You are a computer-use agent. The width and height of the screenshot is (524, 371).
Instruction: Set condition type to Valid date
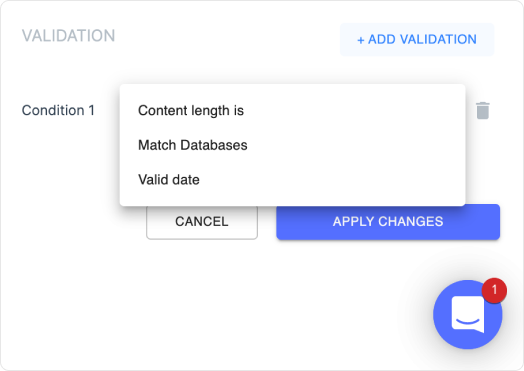(x=292, y=179)
